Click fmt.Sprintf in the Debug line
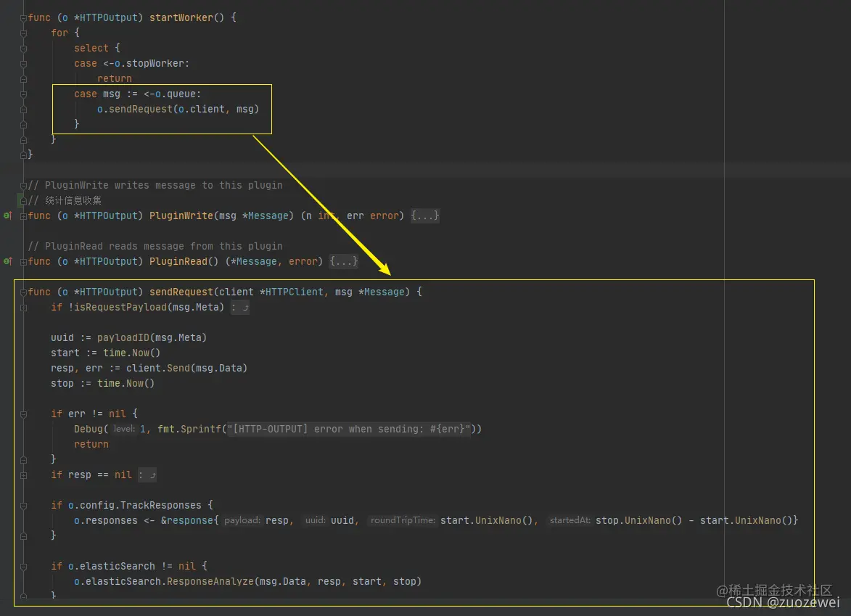Viewport: 851px width, 616px height. [189, 429]
